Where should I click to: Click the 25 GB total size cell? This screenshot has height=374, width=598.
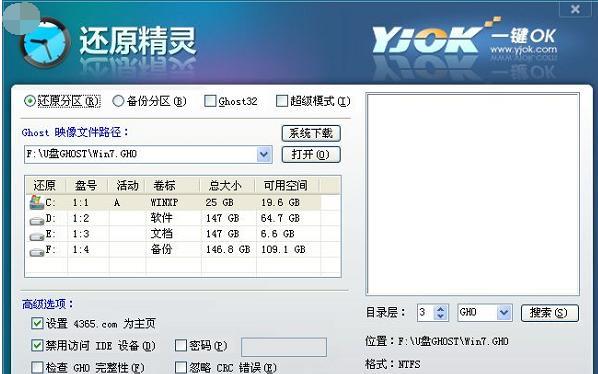pos(219,202)
